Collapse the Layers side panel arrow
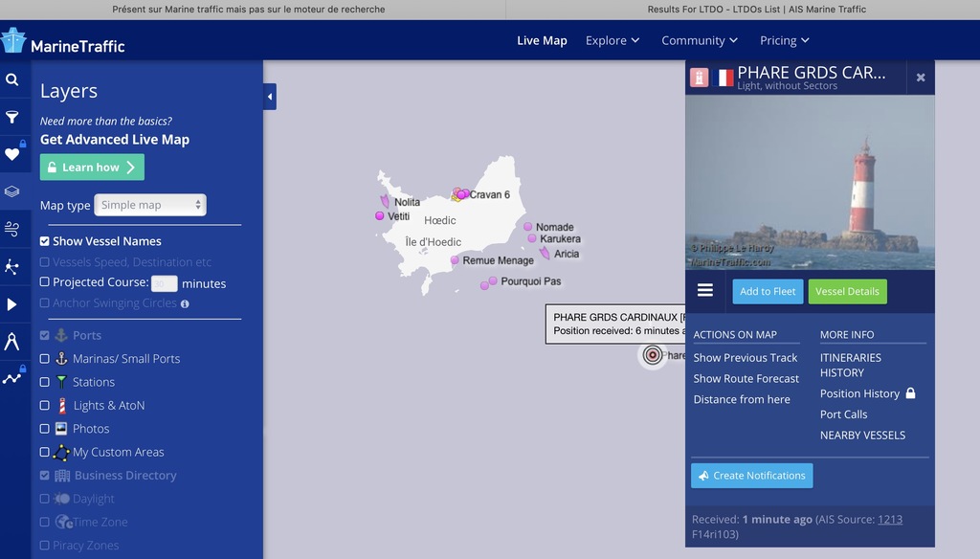 (x=270, y=97)
